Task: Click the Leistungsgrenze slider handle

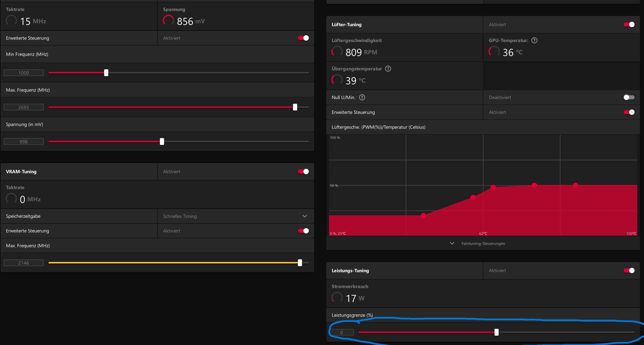Action: click(x=497, y=332)
